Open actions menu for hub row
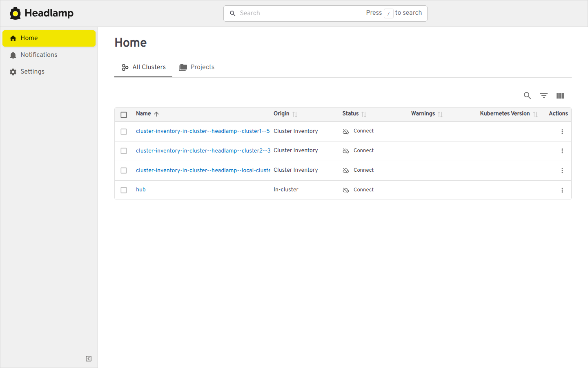This screenshot has height=368, width=588. tap(562, 190)
